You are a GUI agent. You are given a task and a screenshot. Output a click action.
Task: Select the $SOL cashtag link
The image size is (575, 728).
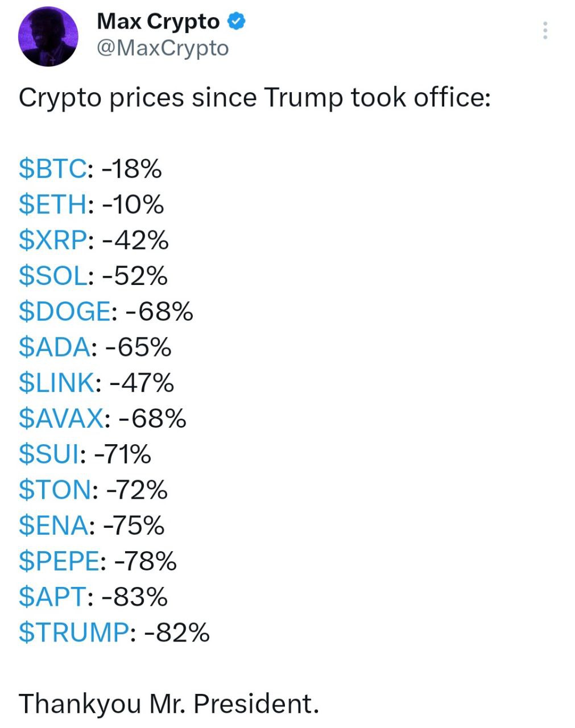(x=53, y=276)
